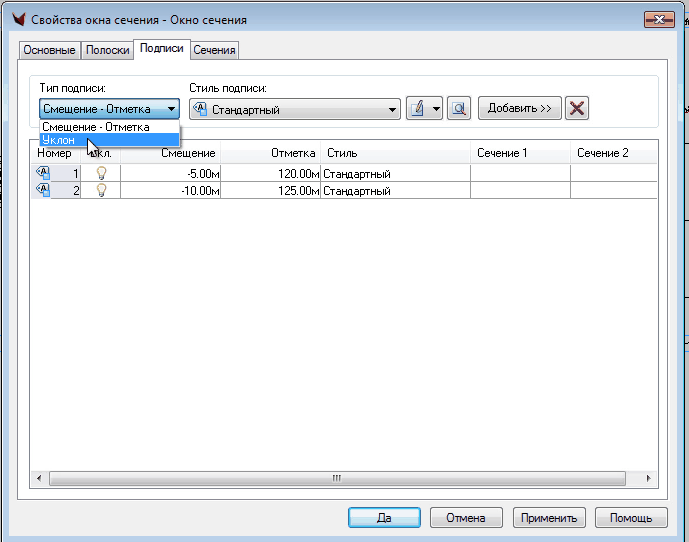
Task: Open the Полоски tab
Action: point(108,50)
